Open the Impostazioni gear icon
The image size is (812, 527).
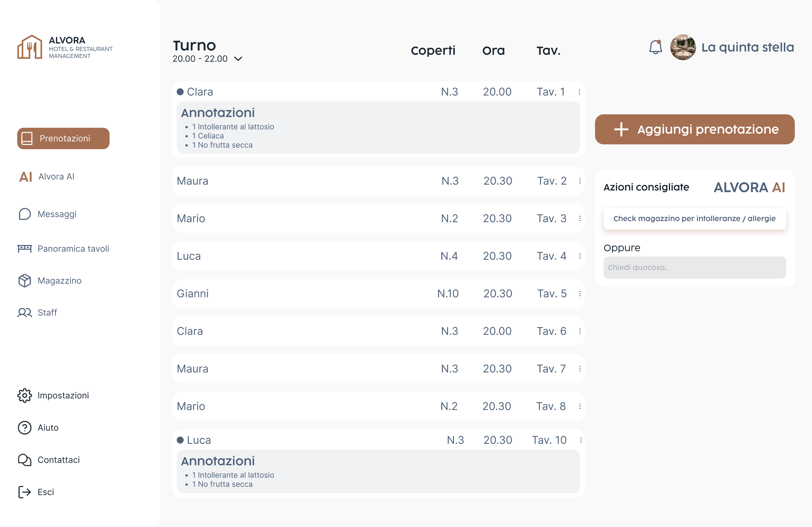coord(25,395)
